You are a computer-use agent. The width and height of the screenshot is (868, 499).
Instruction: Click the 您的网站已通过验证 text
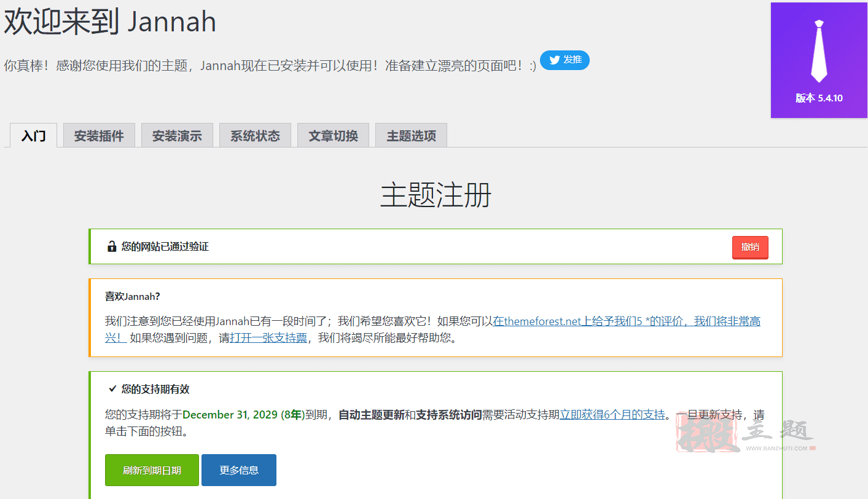165,246
